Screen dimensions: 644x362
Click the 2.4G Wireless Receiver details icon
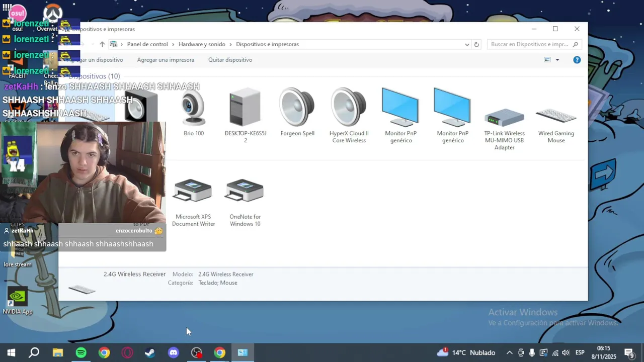(x=82, y=289)
